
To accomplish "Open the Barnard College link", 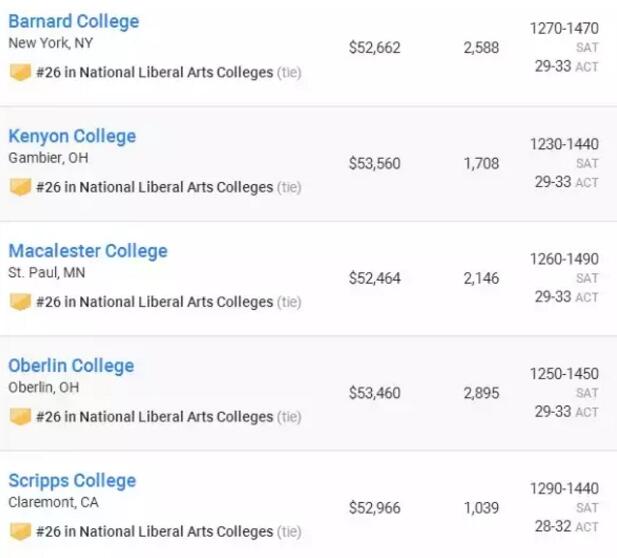I will click(74, 21).
